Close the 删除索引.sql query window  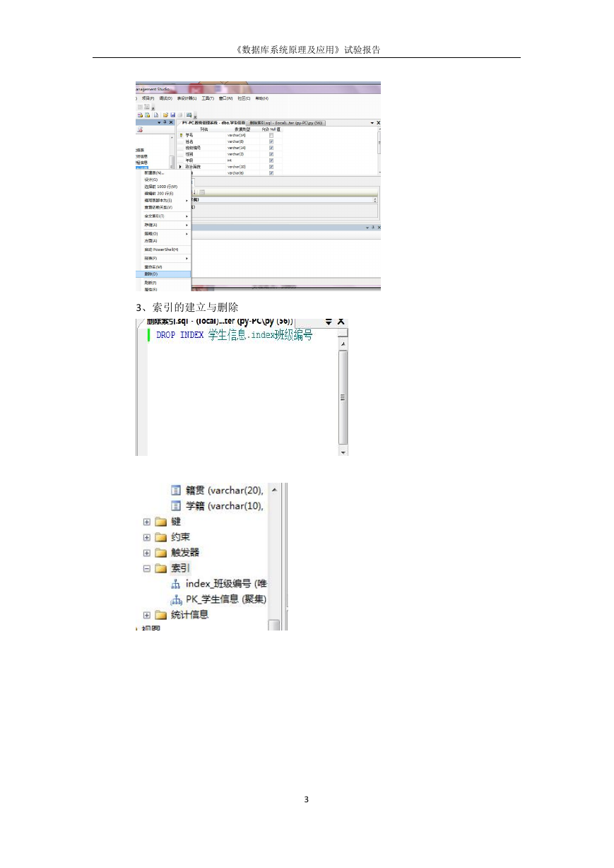pos(341,321)
